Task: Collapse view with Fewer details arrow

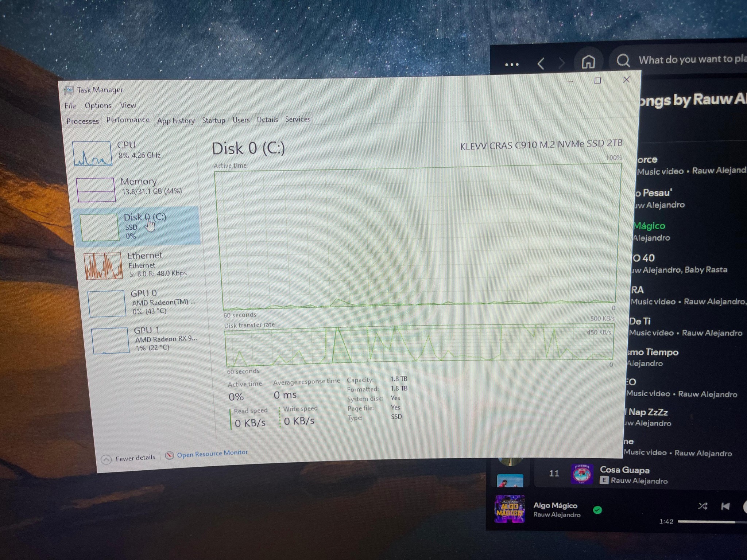Action: coord(106,459)
